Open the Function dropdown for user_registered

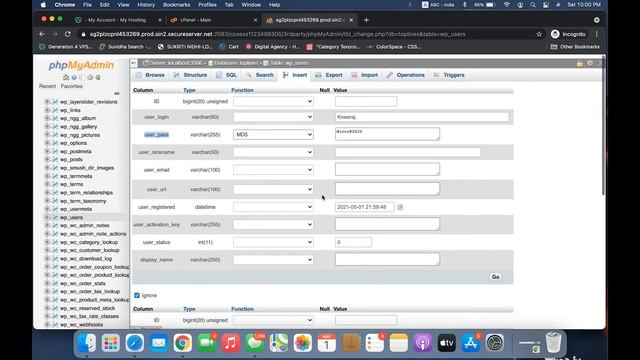273,207
